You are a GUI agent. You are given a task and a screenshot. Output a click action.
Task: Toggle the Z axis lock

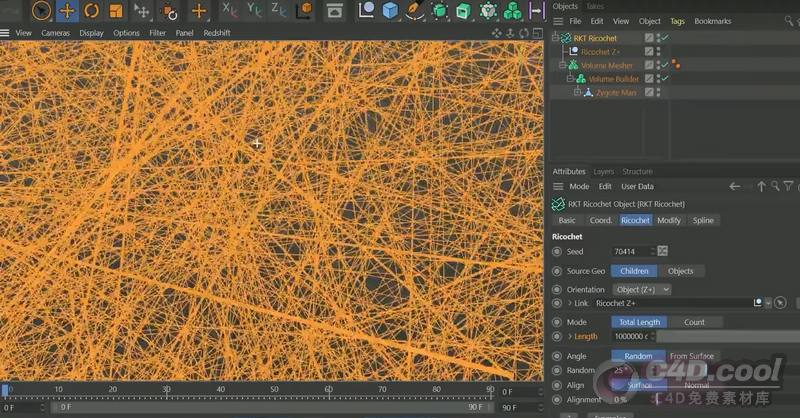click(279, 9)
